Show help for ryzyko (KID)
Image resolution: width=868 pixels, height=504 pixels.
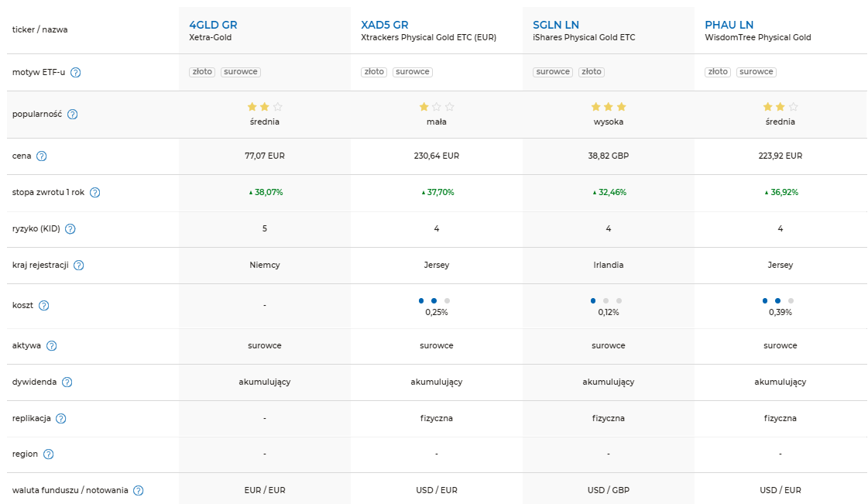coord(70,229)
